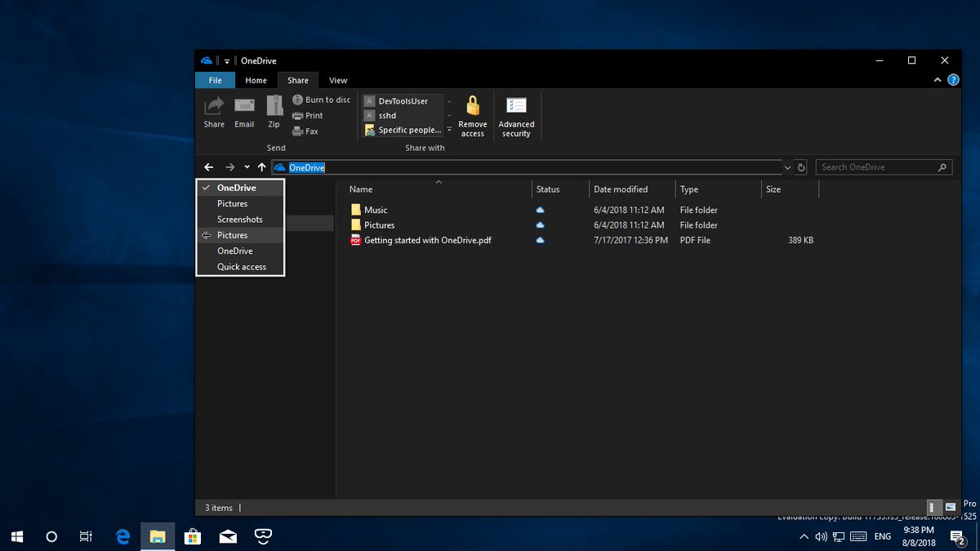Viewport: 980px width, 551px height.
Task: Expand Share with gallery more arrow
Action: coord(448,130)
